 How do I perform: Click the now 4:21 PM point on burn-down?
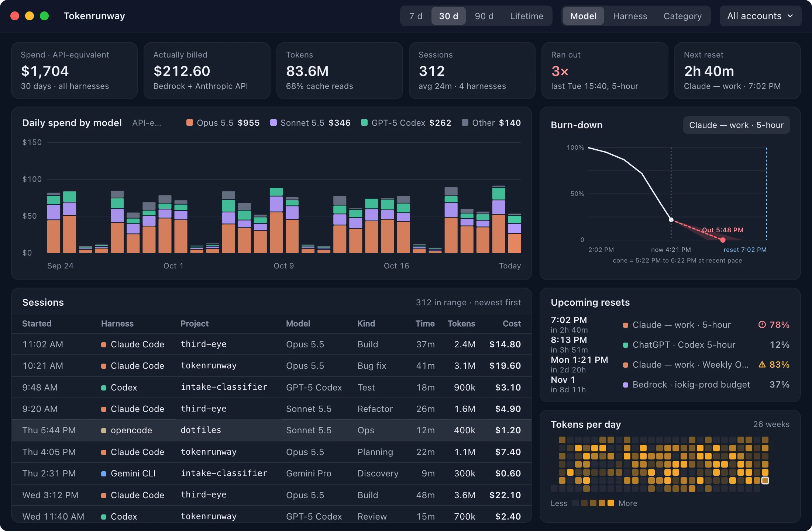671,220
